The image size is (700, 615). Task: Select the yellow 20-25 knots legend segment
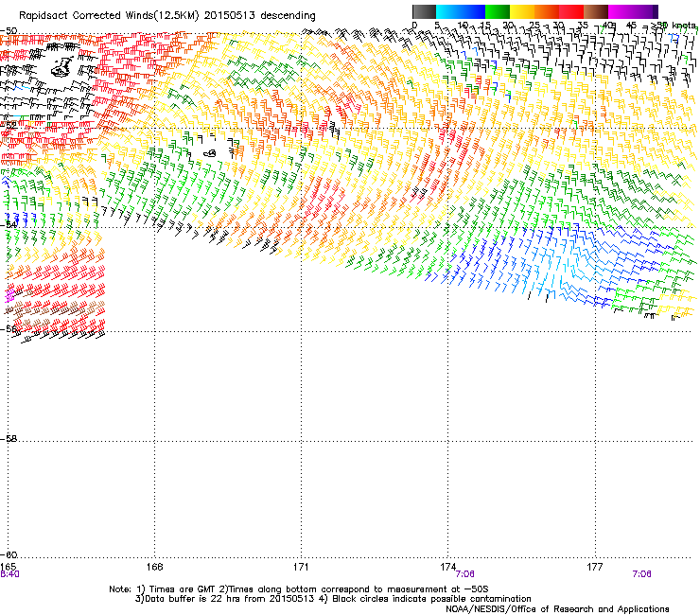click(x=522, y=11)
